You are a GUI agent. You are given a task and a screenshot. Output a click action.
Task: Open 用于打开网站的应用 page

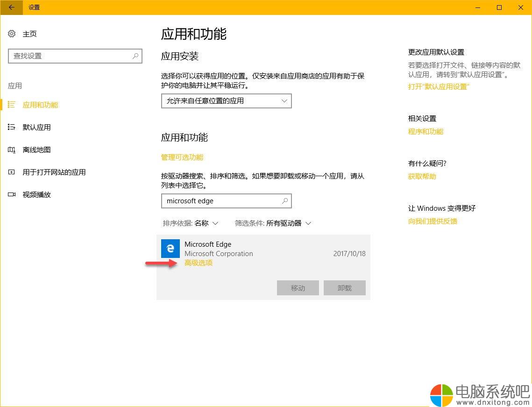click(x=54, y=172)
